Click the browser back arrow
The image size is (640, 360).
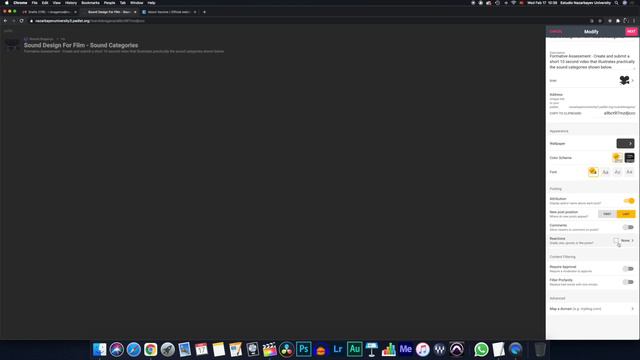pyautogui.click(x=5, y=21)
